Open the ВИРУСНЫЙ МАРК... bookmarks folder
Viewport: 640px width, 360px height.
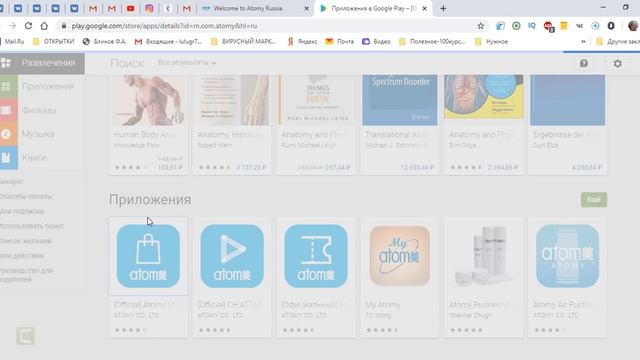click(243, 42)
